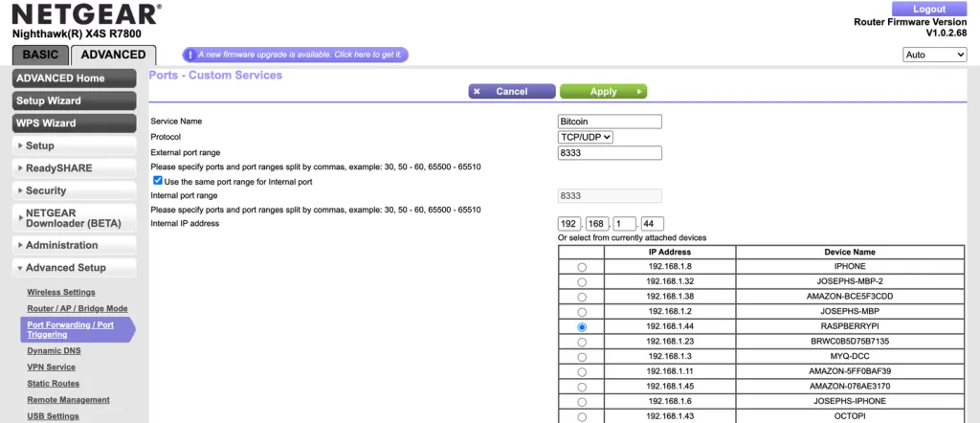Viewport: 980px width, 423px height.
Task: Switch to the BASIC tab
Action: pyautogui.click(x=40, y=55)
